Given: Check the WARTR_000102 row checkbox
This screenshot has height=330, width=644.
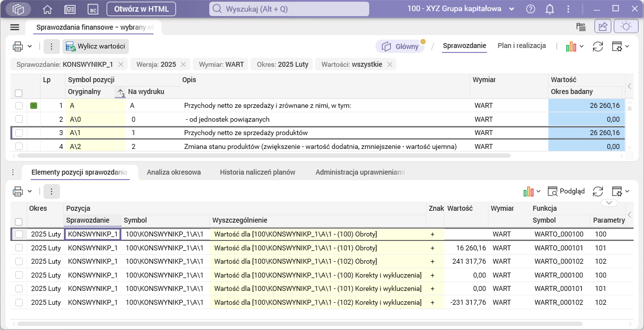Looking at the screenshot, I should (18, 302).
